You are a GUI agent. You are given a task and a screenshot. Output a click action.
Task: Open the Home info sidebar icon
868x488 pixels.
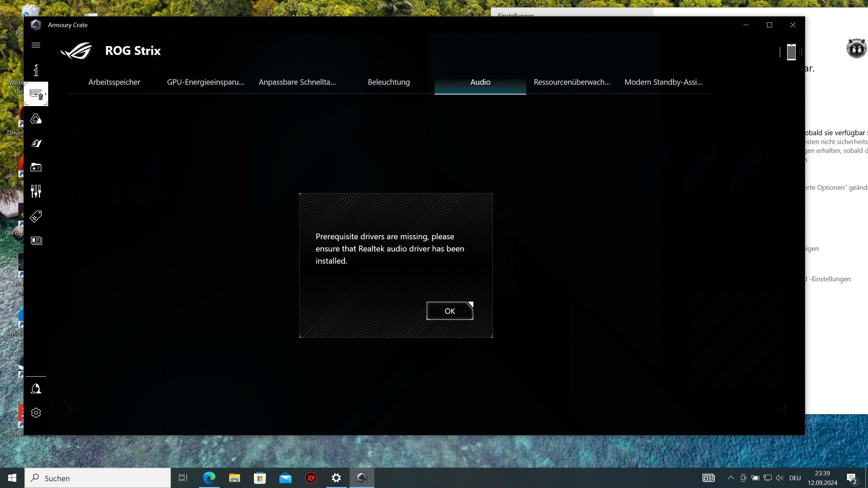click(x=36, y=70)
